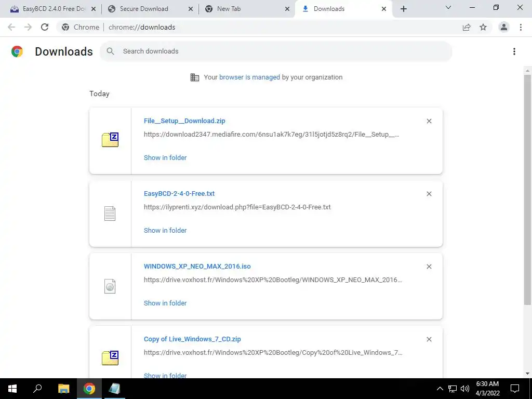The image size is (532, 399).
Task: Click the text file icon of EasyBCD-2-4-0-Free.txt
Action: [110, 214]
